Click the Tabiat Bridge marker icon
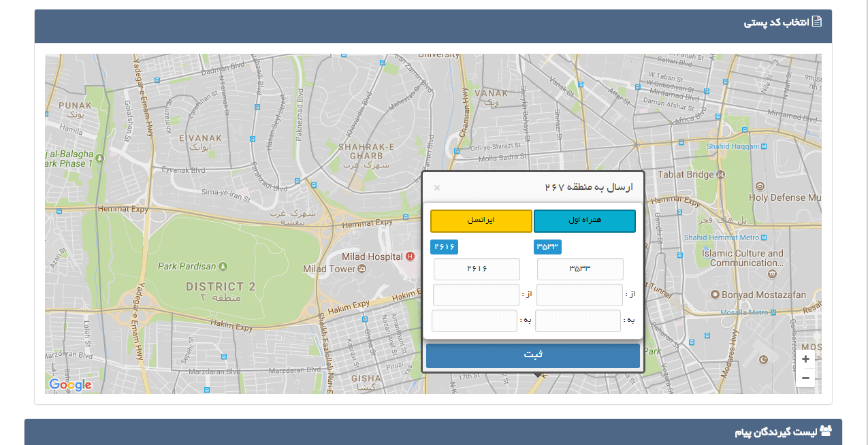This screenshot has width=868, height=445. click(721, 174)
